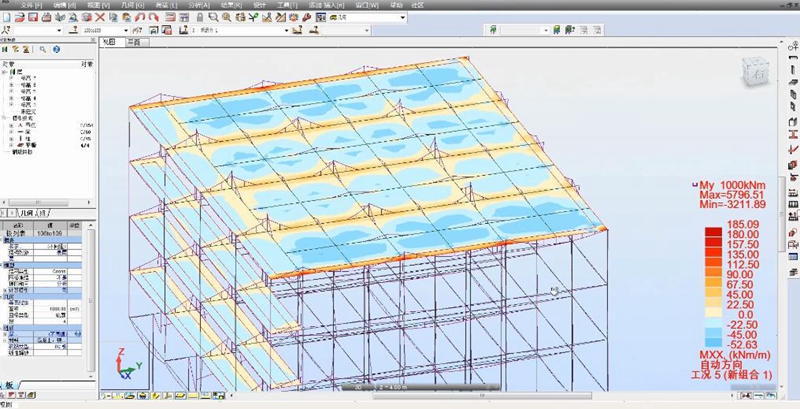Select the 几何 tab in the inspector panel

[27, 213]
